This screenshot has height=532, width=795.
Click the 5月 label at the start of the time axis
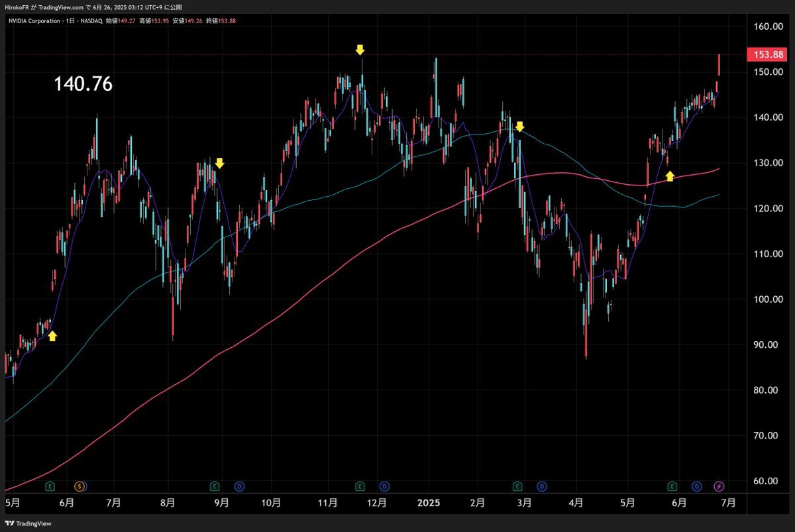click(x=13, y=504)
